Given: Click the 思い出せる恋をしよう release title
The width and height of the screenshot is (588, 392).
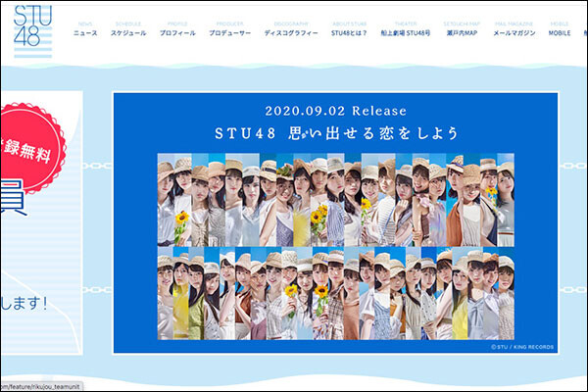Looking at the screenshot, I should point(336,132).
